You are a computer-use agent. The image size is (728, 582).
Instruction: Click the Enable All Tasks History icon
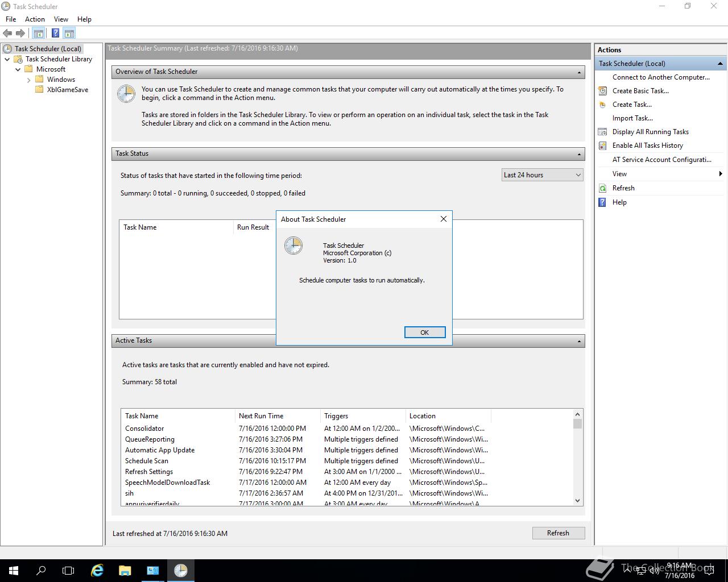tap(602, 145)
